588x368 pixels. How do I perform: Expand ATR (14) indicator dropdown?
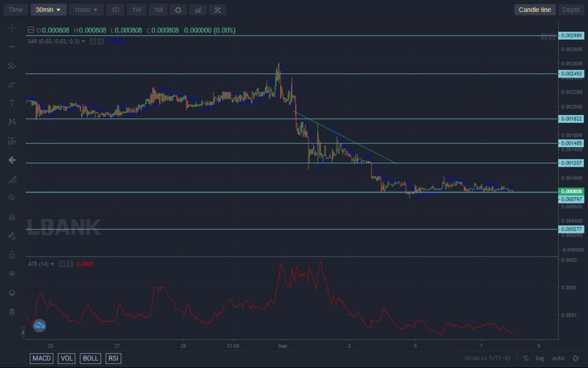coord(52,264)
